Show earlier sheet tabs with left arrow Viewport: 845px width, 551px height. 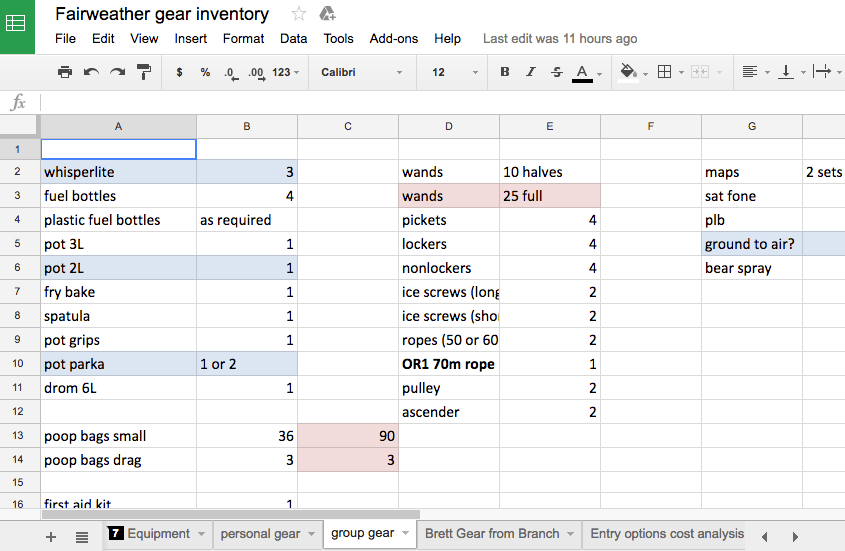764,536
